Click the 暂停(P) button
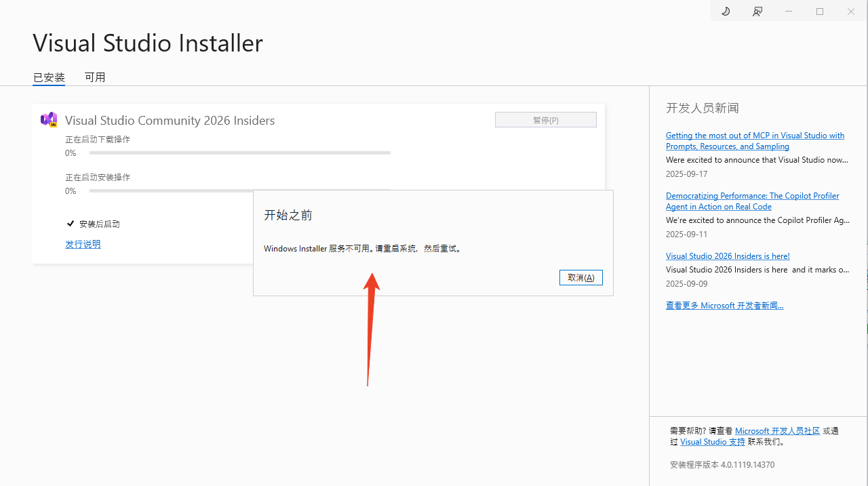The width and height of the screenshot is (868, 486). (x=546, y=120)
